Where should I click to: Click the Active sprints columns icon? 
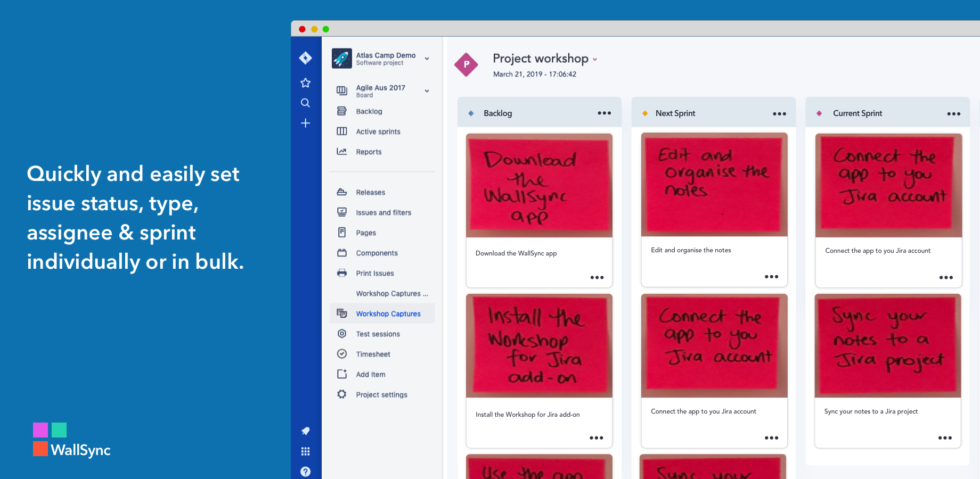tap(342, 131)
